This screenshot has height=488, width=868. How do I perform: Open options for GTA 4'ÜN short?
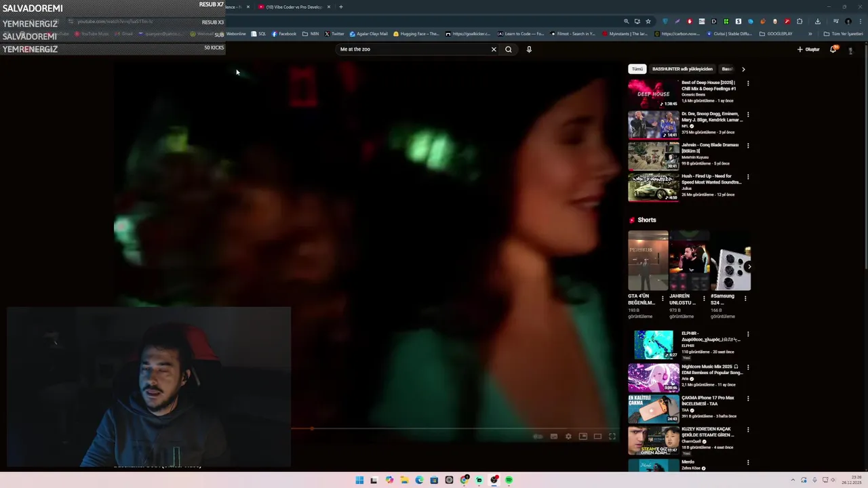point(663,298)
